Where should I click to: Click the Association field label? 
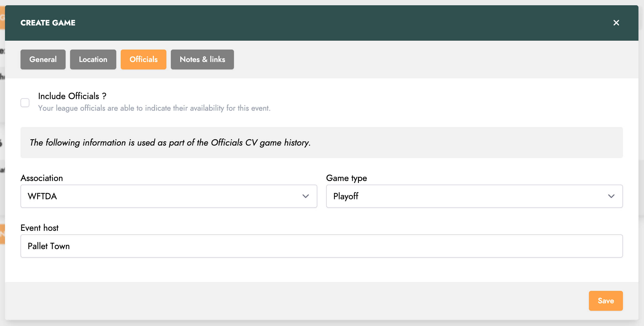(x=42, y=178)
